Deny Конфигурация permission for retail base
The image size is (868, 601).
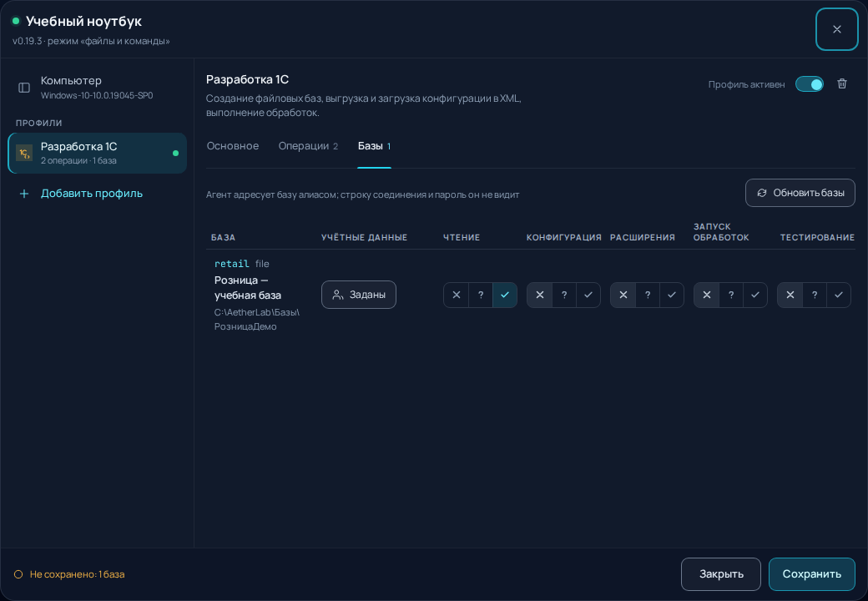point(540,295)
